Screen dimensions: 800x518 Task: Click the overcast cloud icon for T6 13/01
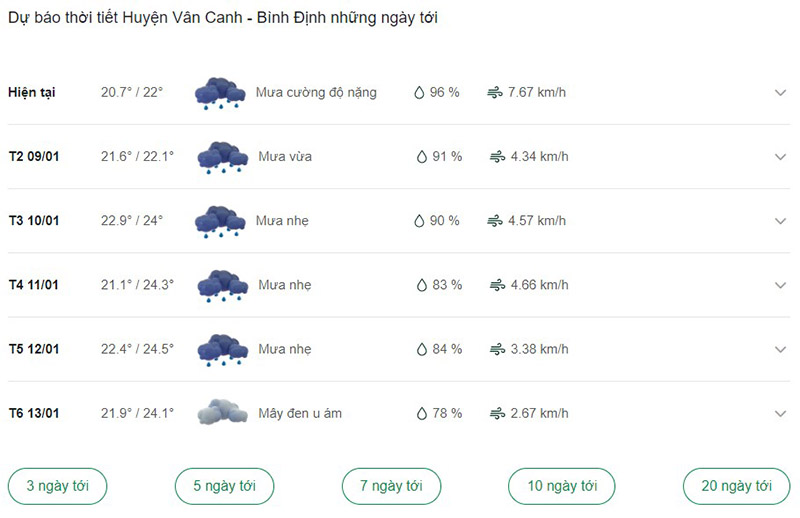[222, 412]
